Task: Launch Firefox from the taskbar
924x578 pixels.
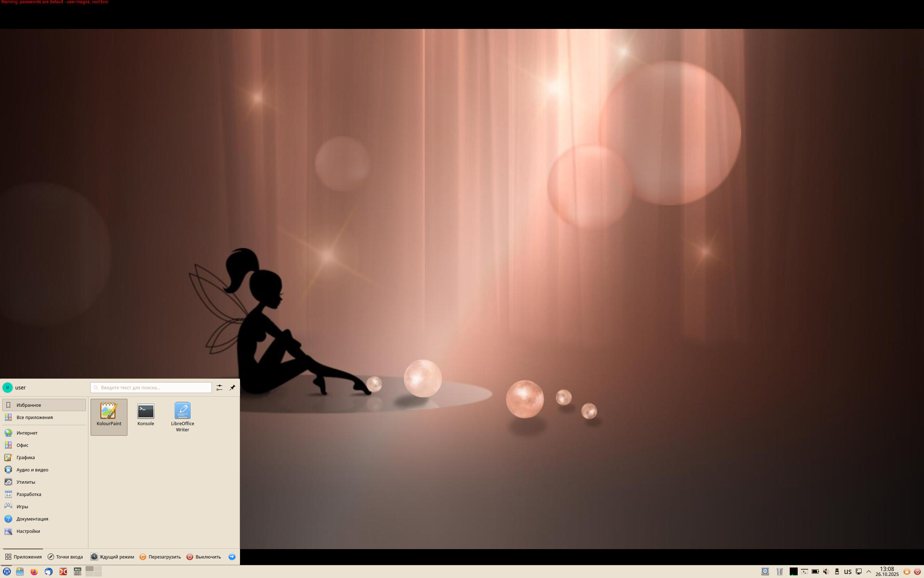Action: pyautogui.click(x=34, y=571)
